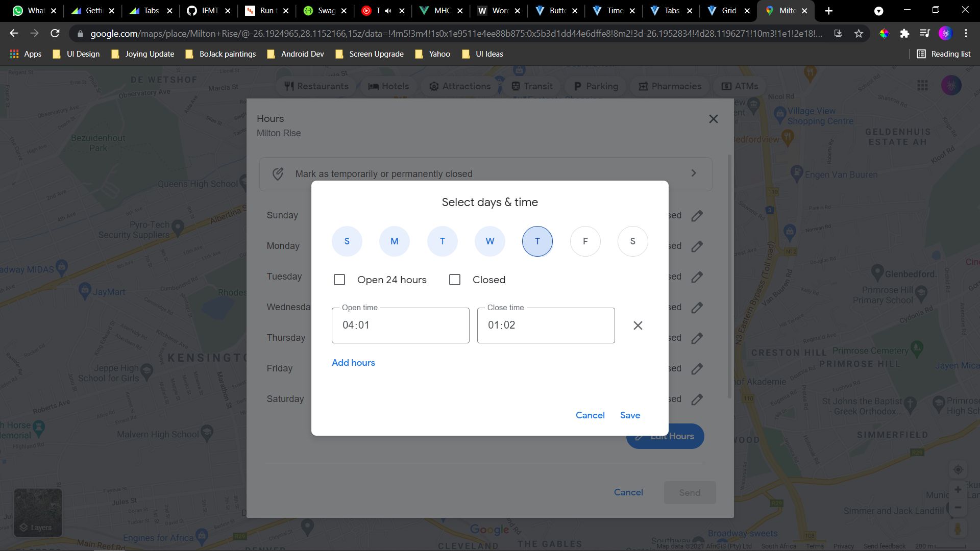Select the Hotels category filter
Screen dimensions: 980x551
pos(389,86)
